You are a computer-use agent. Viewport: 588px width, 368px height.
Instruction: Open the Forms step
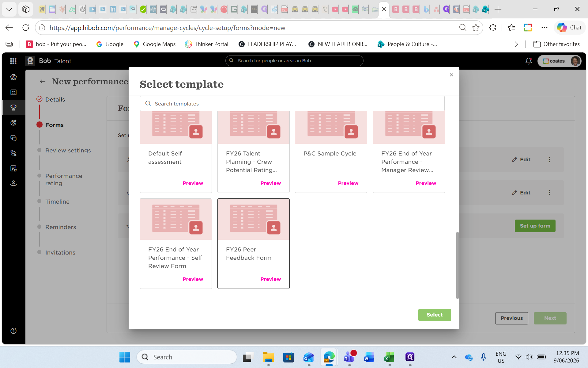tap(55, 125)
